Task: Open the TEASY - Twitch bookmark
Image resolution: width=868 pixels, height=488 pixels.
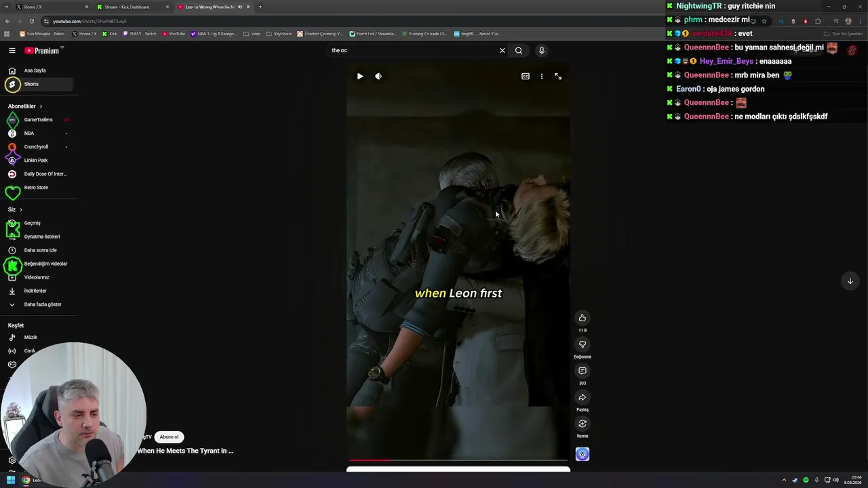Action: coord(140,34)
